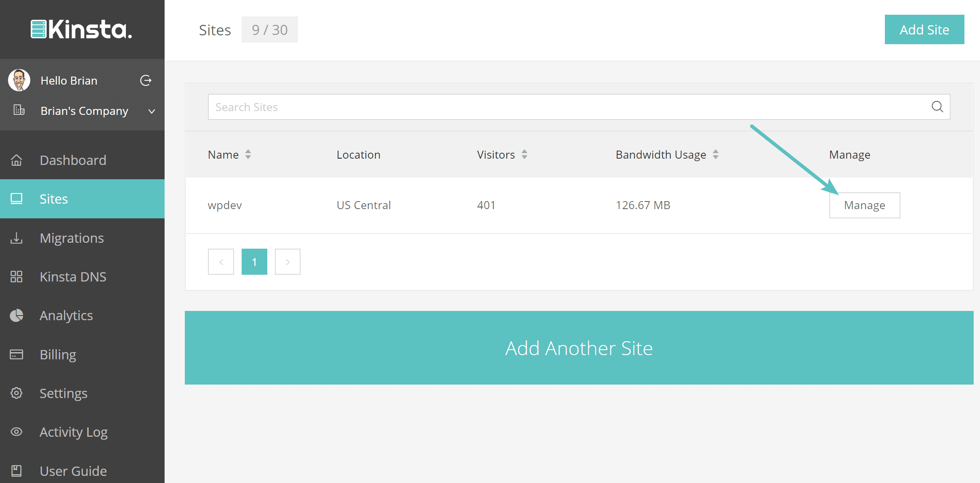Click the search magnifier icon
The width and height of the screenshot is (980, 483).
[937, 107]
